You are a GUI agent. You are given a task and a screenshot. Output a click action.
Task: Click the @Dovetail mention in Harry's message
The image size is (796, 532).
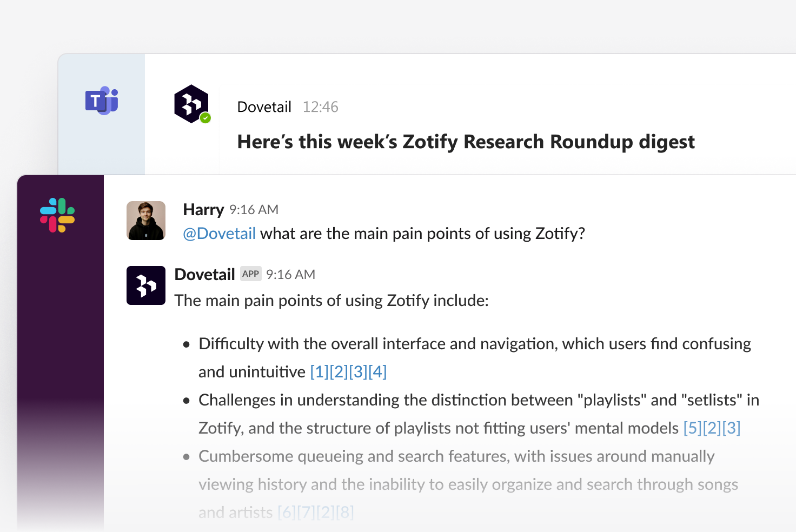(x=220, y=234)
